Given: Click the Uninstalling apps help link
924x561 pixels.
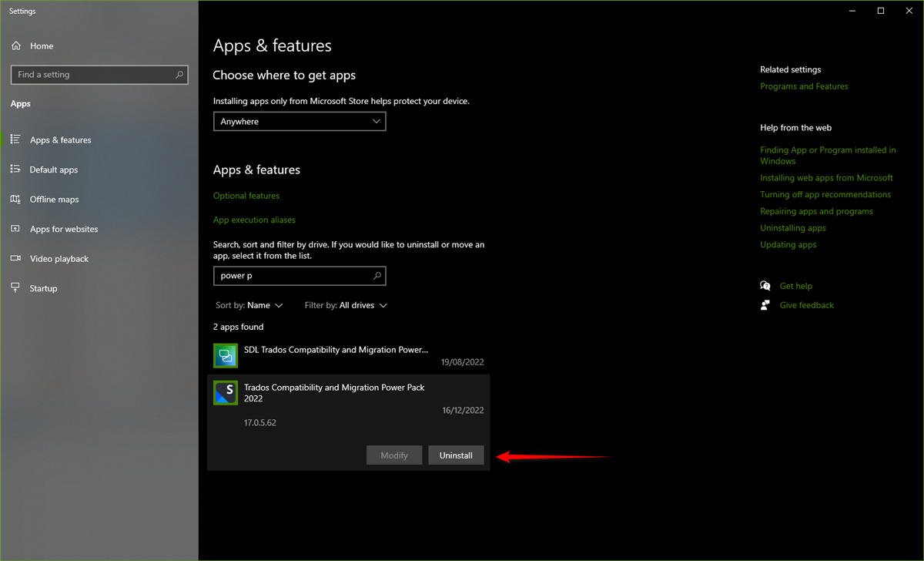Looking at the screenshot, I should point(793,227).
